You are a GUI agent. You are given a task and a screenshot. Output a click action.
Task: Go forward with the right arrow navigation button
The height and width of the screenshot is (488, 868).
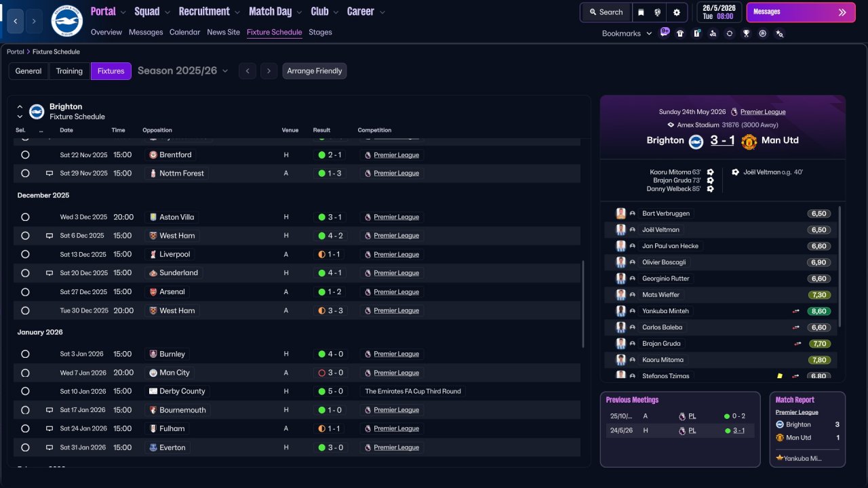click(x=34, y=22)
